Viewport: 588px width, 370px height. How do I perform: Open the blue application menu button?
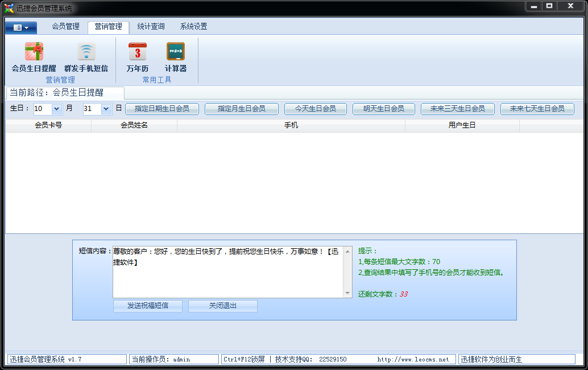click(21, 27)
